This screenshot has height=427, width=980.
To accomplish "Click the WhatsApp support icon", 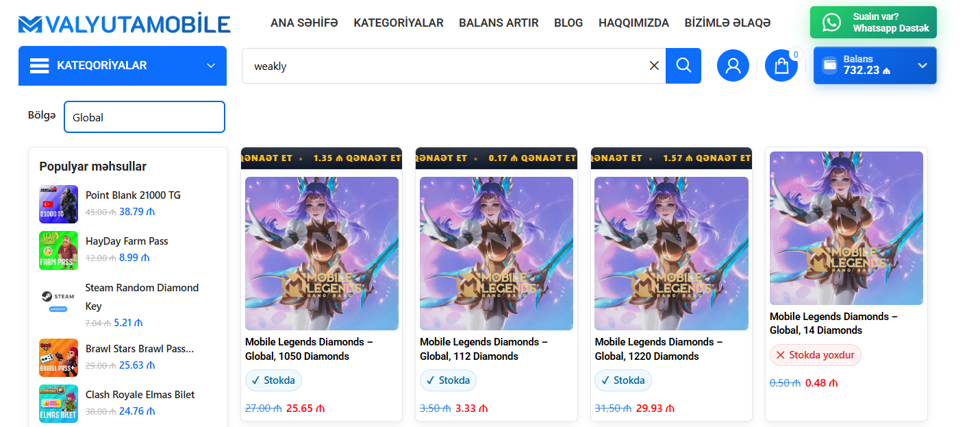I will (831, 23).
